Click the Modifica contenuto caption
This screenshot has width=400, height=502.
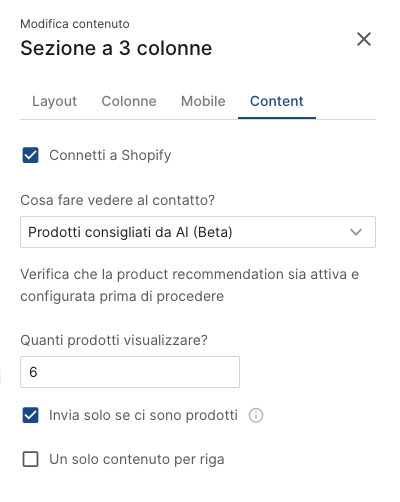click(x=75, y=24)
